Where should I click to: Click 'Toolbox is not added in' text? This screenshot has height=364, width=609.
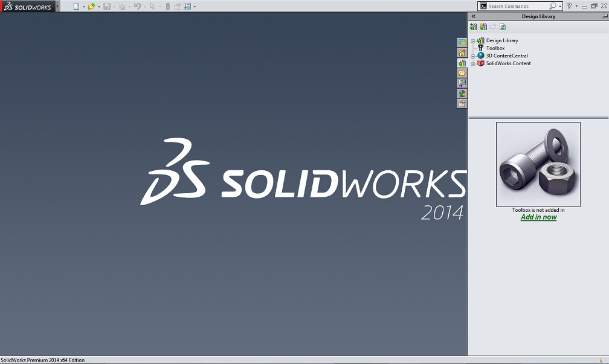538,210
